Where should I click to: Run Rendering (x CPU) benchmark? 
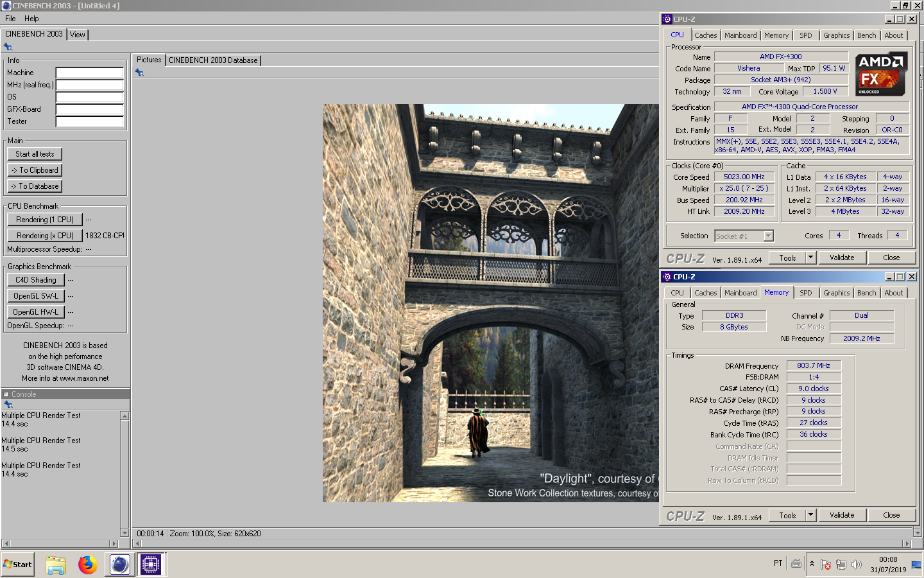[x=45, y=236]
